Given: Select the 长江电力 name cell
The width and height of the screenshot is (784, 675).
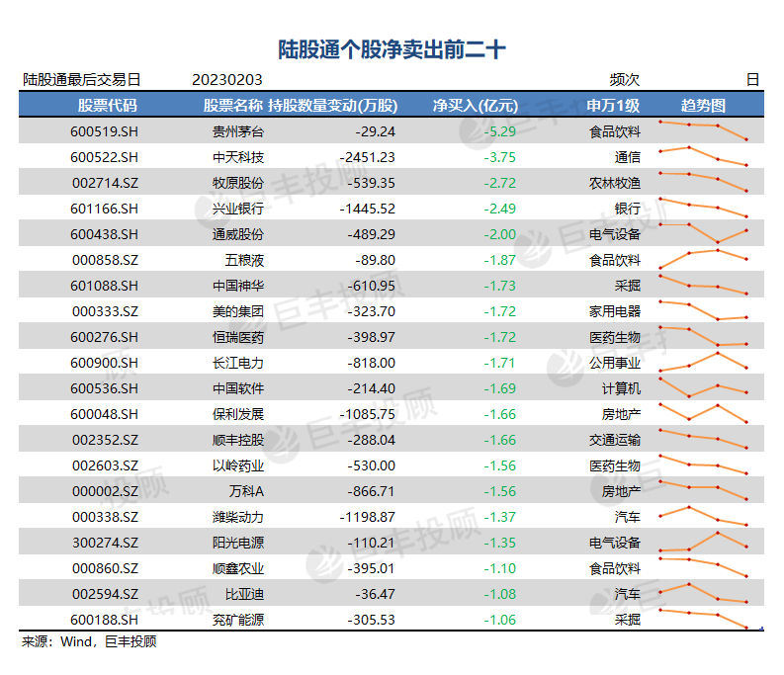Looking at the screenshot, I should 238,363.
